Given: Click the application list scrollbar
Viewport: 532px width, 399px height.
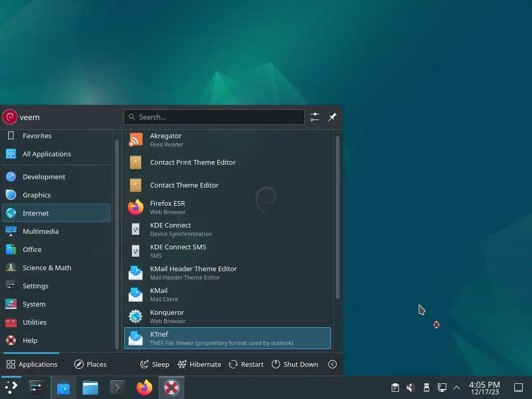Looking at the screenshot, I should [338, 217].
